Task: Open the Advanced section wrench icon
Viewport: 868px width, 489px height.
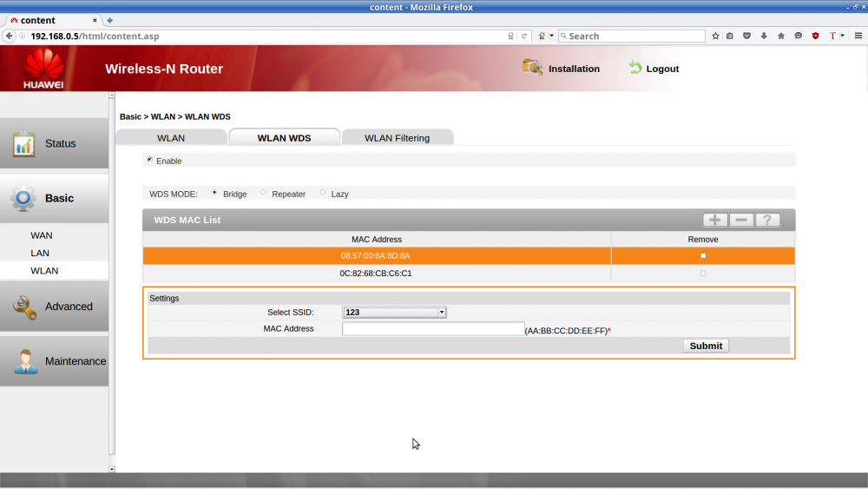Action: point(24,307)
